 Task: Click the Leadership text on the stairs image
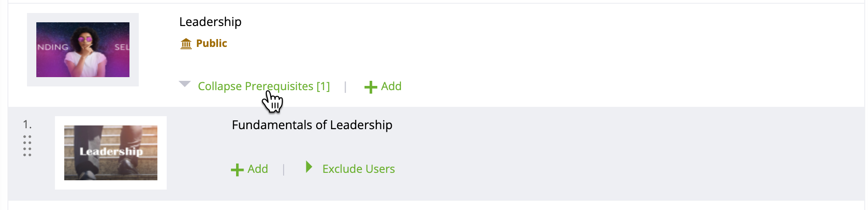click(x=111, y=151)
